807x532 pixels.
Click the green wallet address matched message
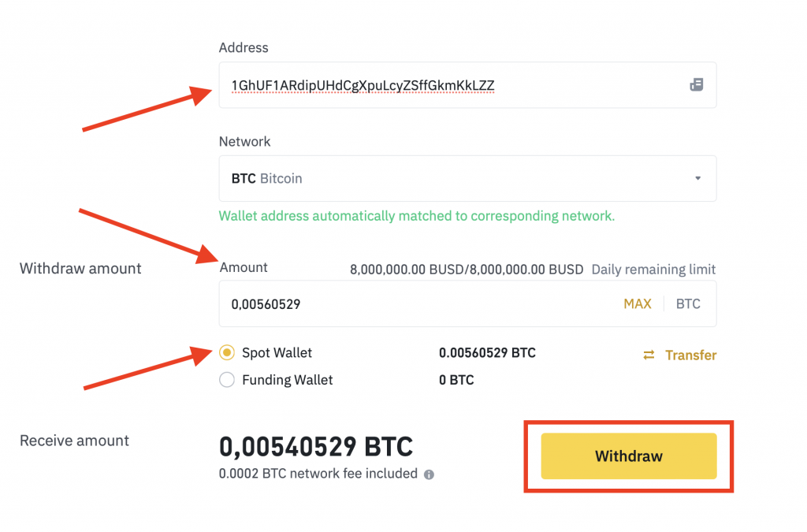point(416,216)
